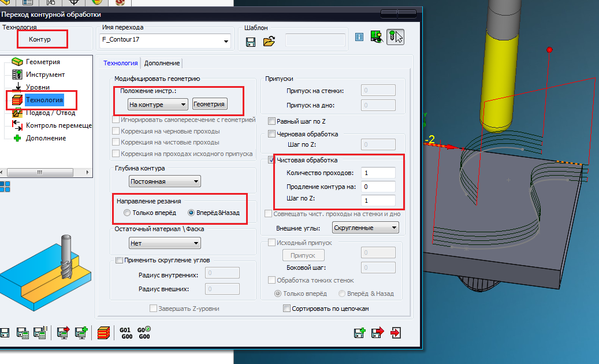Toggle Завершать Z-уровни checkbox
The height and width of the screenshot is (364, 599).
pyautogui.click(x=153, y=308)
